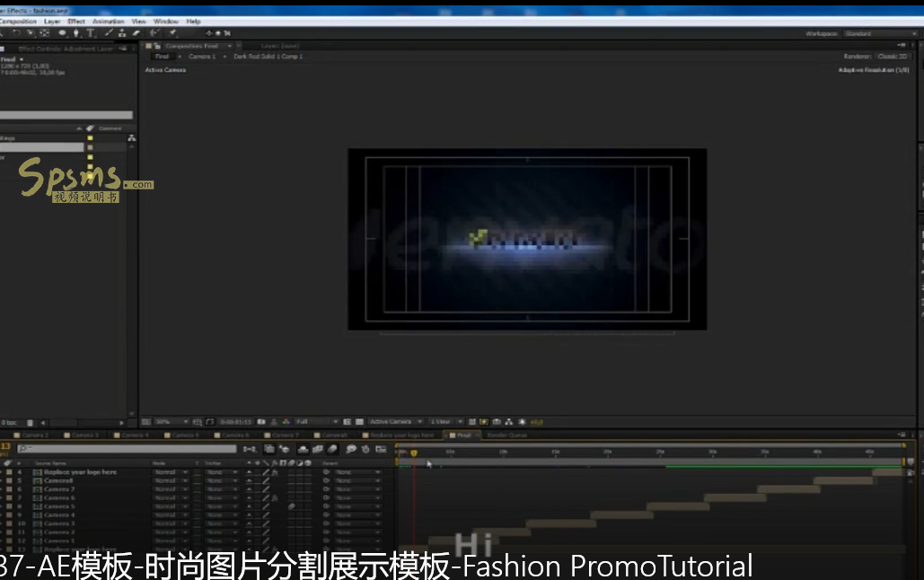This screenshot has height=580, width=924.
Task: Click the Fast Previews icon
Action: (484, 422)
